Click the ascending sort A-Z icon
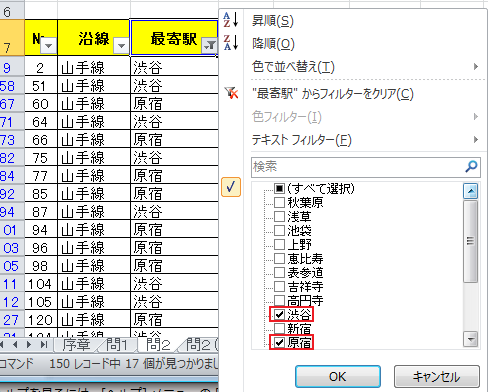 pos(231,20)
